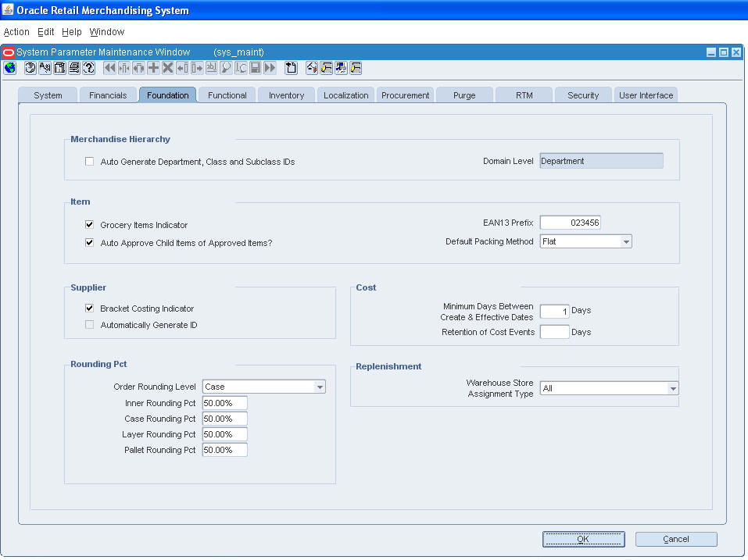Open the Default Packing Method dropdown
This screenshot has width=748, height=560.
tap(626, 241)
